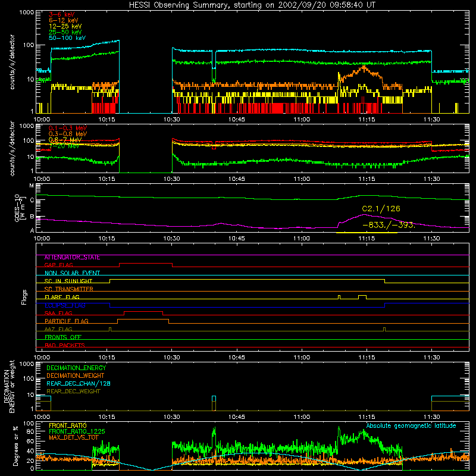
Task: Select the PARTICLE_FLAG label
Action: 67,321
